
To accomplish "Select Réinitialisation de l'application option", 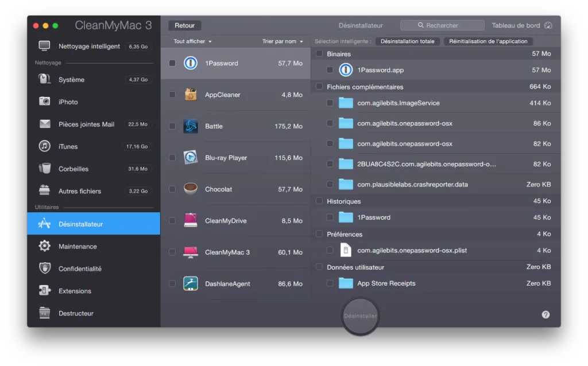I will (x=488, y=41).
